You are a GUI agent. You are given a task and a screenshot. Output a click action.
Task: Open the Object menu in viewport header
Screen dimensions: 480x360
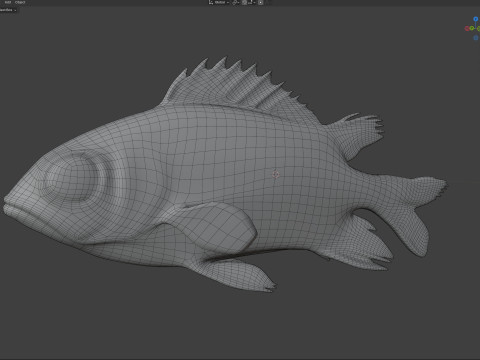click(20, 2)
